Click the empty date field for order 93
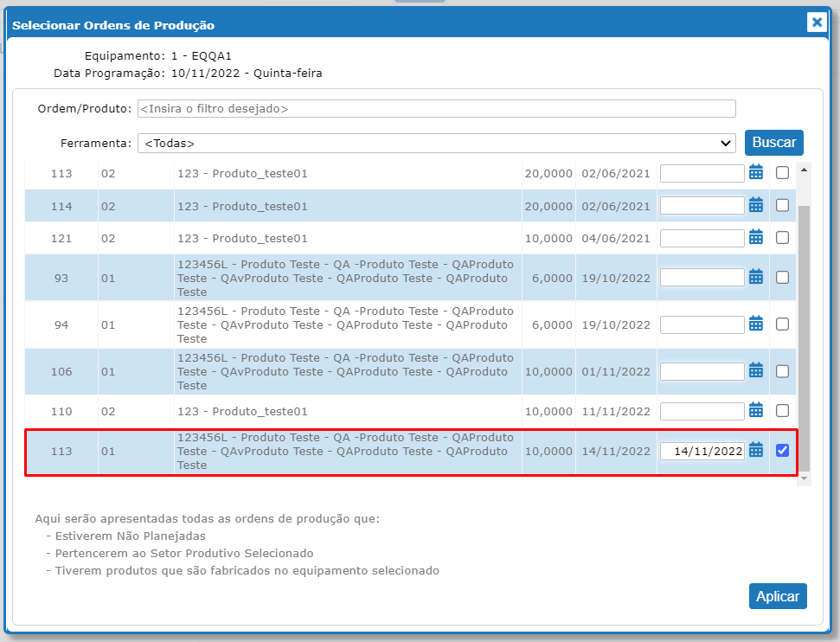This screenshot has height=642, width=840. [702, 278]
